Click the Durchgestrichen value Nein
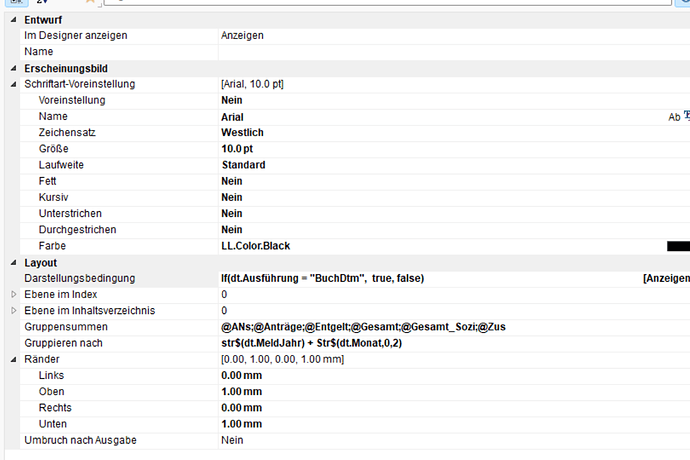The width and height of the screenshot is (690, 460). coord(232,230)
